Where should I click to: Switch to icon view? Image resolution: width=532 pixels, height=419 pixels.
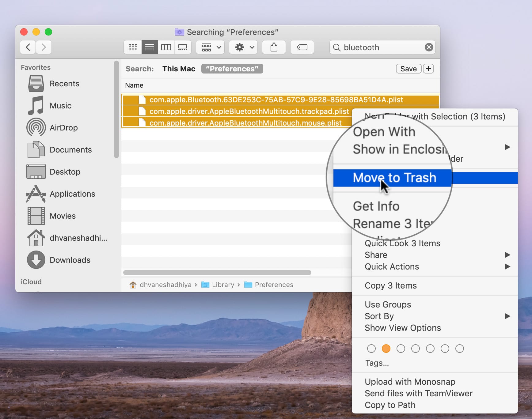pyautogui.click(x=132, y=47)
